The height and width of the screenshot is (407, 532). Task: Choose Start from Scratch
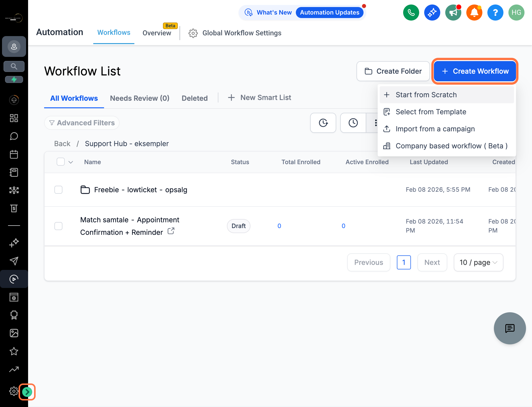click(x=447, y=95)
